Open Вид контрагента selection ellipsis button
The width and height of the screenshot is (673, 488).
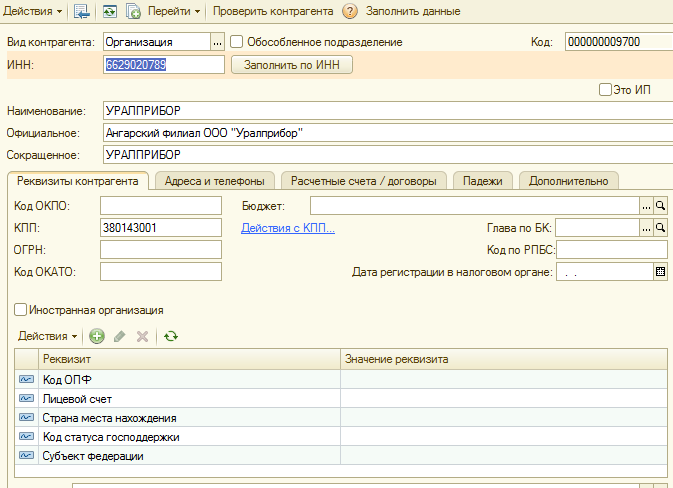[217, 42]
